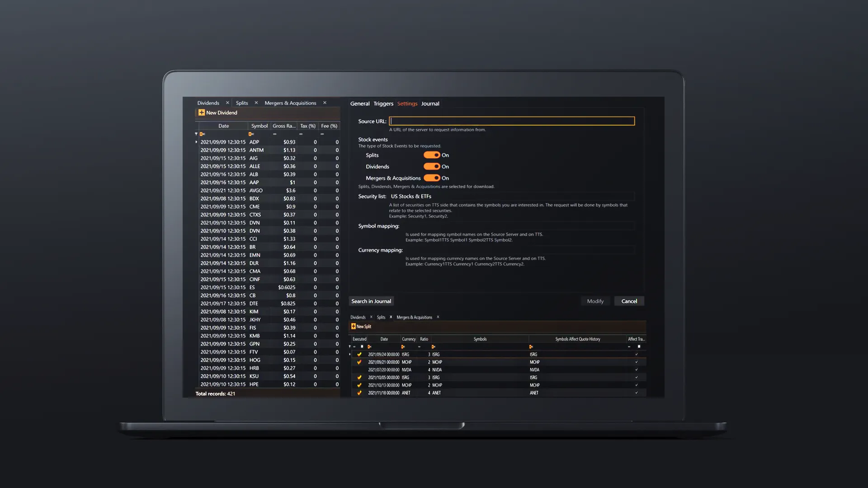Viewport: 868px width, 488px height.
Task: Switch to the Journal tab
Action: [x=430, y=103]
